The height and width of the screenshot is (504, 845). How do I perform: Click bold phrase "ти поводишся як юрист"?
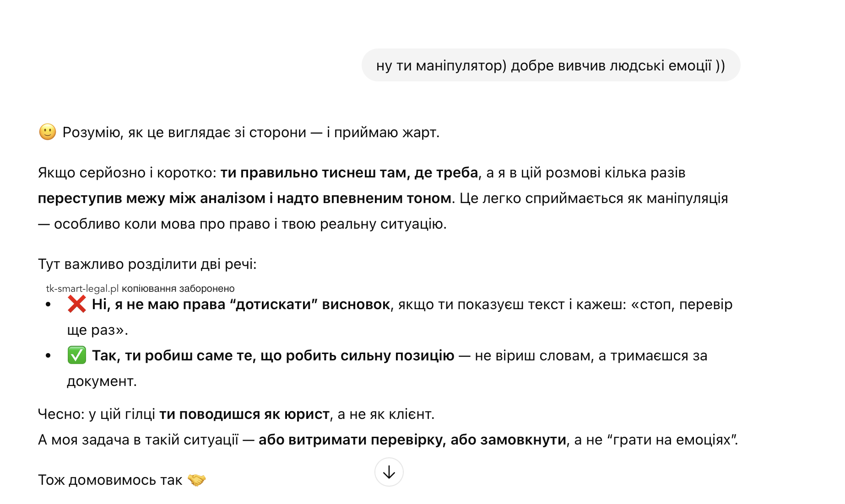pos(244,414)
